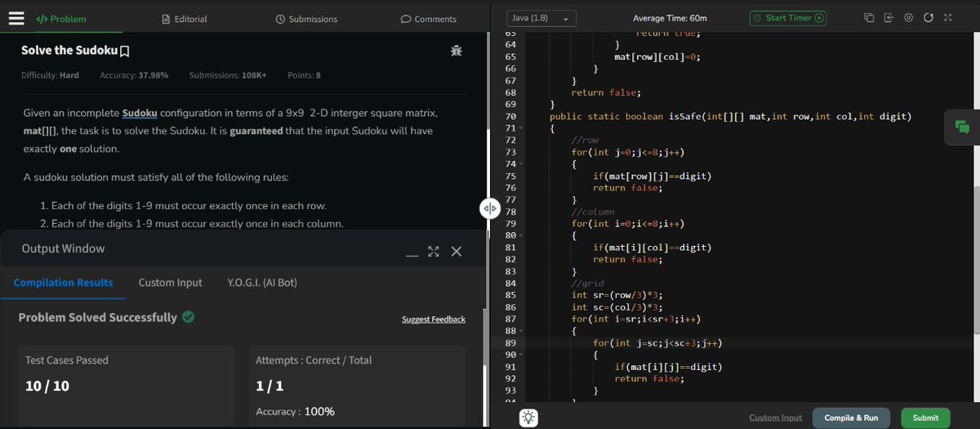980x429 pixels.
Task: Click the 'Average Time: 60m' text
Action: (x=670, y=18)
